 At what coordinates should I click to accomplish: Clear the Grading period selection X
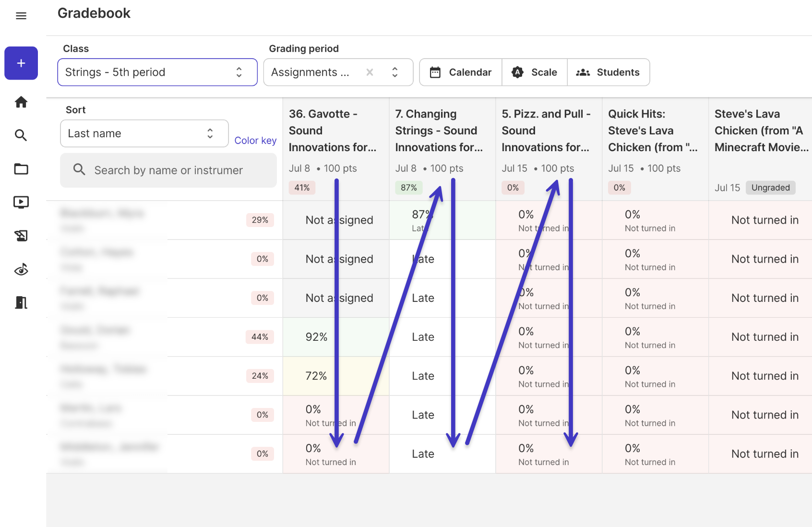pos(370,72)
